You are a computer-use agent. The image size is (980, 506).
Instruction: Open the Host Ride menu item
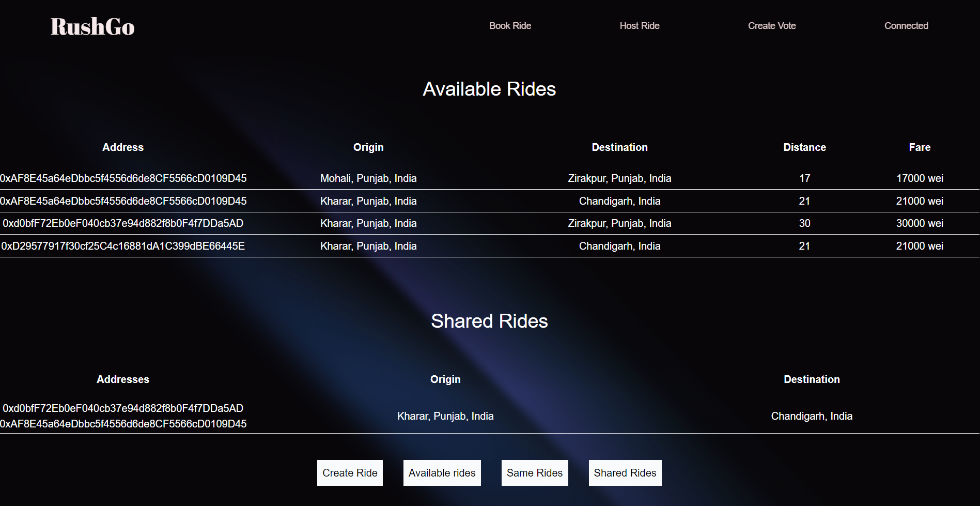pyautogui.click(x=639, y=25)
